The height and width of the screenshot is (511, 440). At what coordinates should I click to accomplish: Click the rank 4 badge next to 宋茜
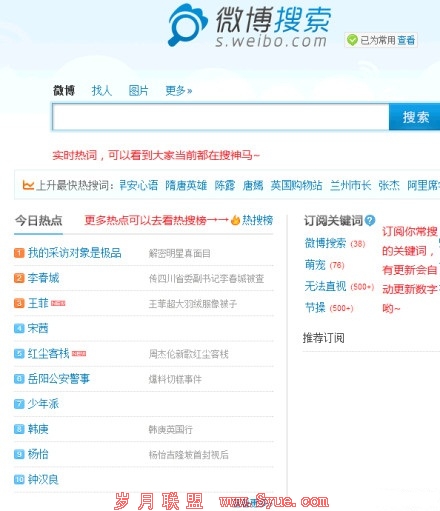[x=19, y=328]
